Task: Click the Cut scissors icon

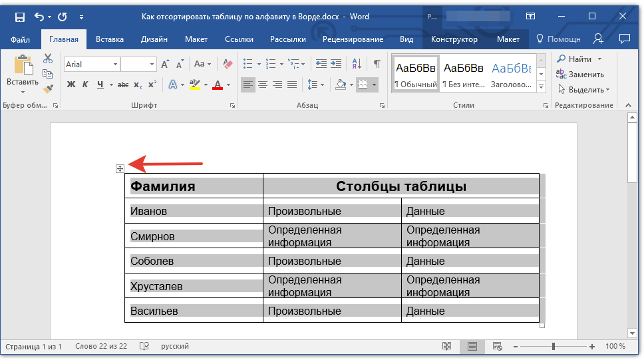Action: click(48, 59)
